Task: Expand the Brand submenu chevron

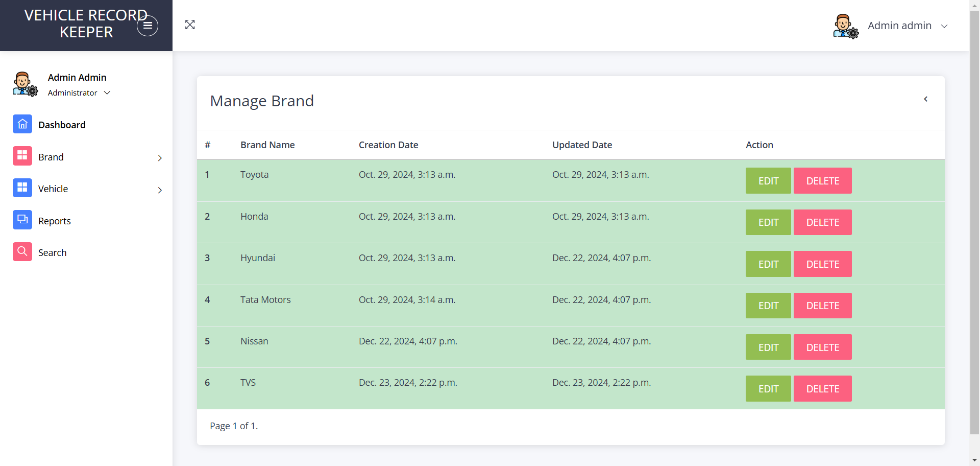Action: pyautogui.click(x=160, y=158)
